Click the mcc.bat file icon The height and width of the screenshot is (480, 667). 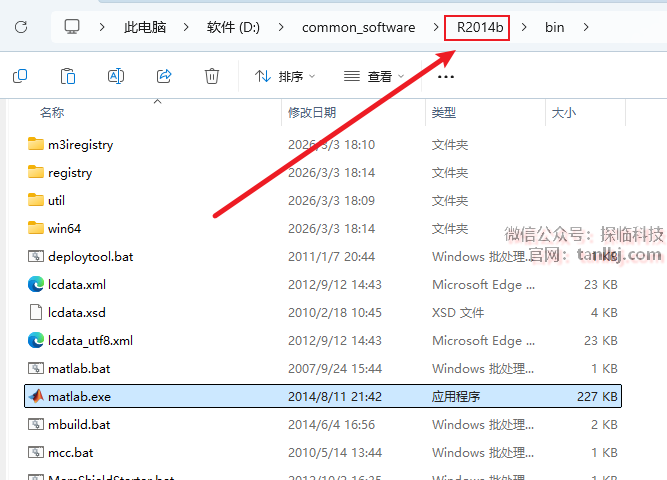click(x=36, y=452)
